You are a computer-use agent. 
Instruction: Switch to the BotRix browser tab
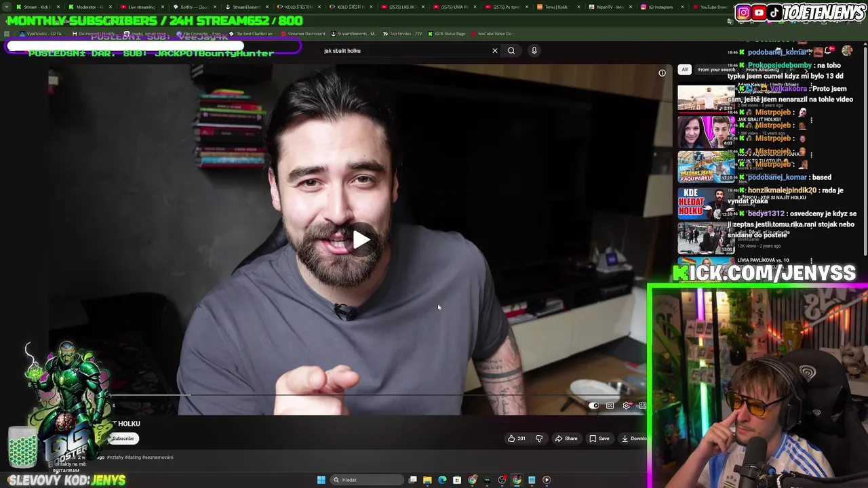coord(194,7)
